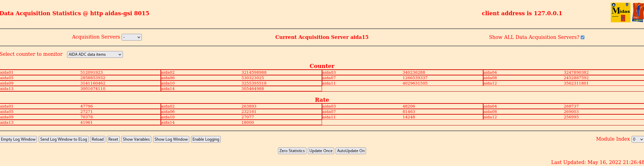Select rate value 47796 for aida01
This screenshot has height=166, width=644.
point(86,106)
